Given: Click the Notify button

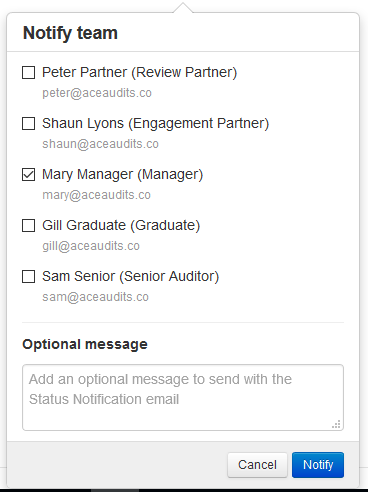Looking at the screenshot, I should [x=318, y=465].
